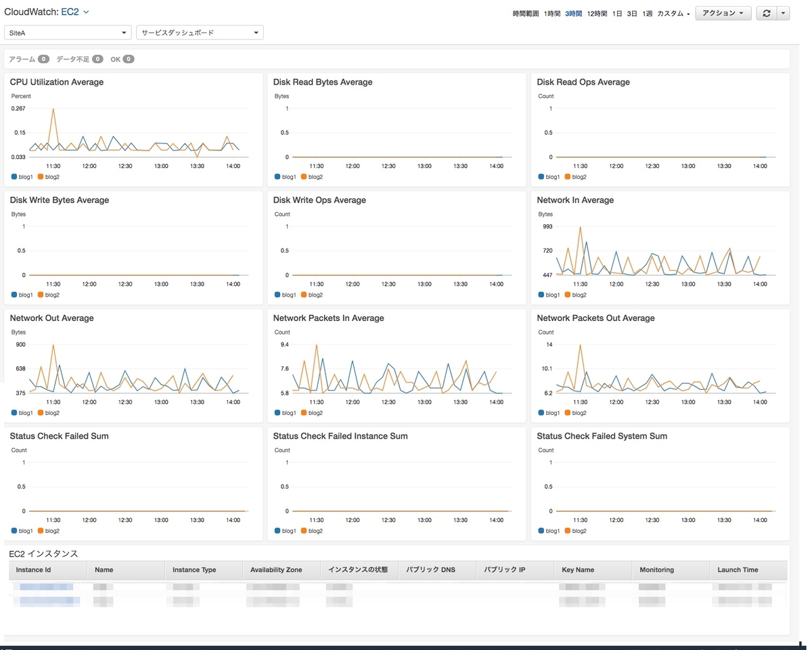Sort table by Instance Type column

[x=204, y=570]
